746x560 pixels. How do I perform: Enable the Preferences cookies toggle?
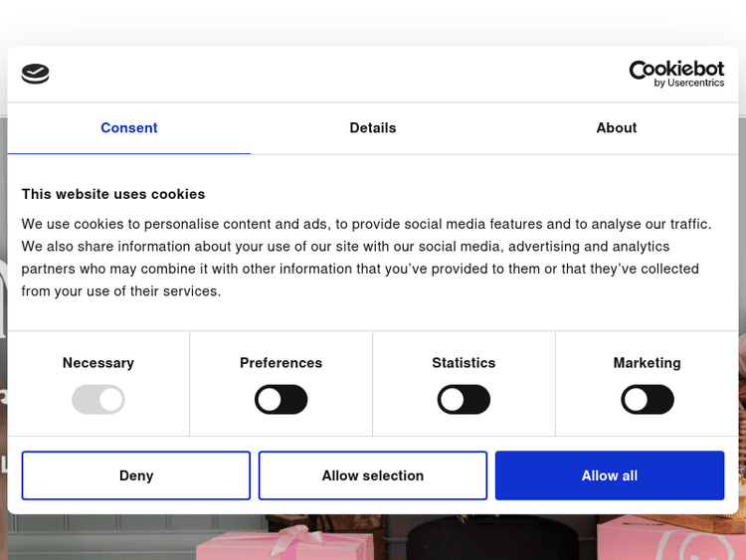click(x=281, y=400)
